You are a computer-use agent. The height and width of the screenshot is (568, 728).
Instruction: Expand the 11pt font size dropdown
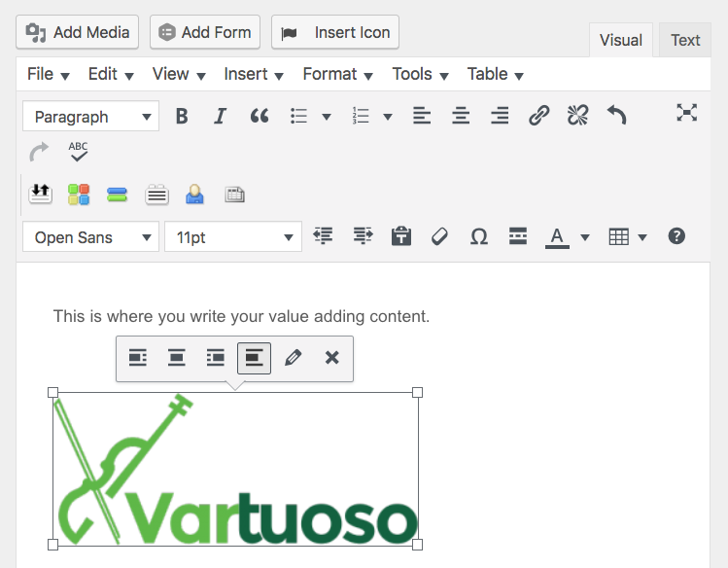[x=233, y=237]
